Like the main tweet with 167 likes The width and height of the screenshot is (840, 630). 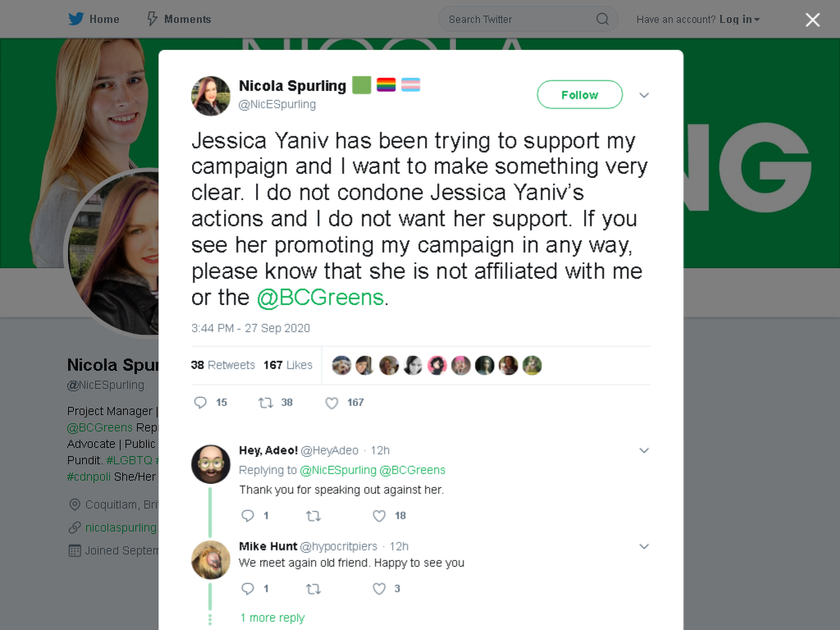point(331,403)
